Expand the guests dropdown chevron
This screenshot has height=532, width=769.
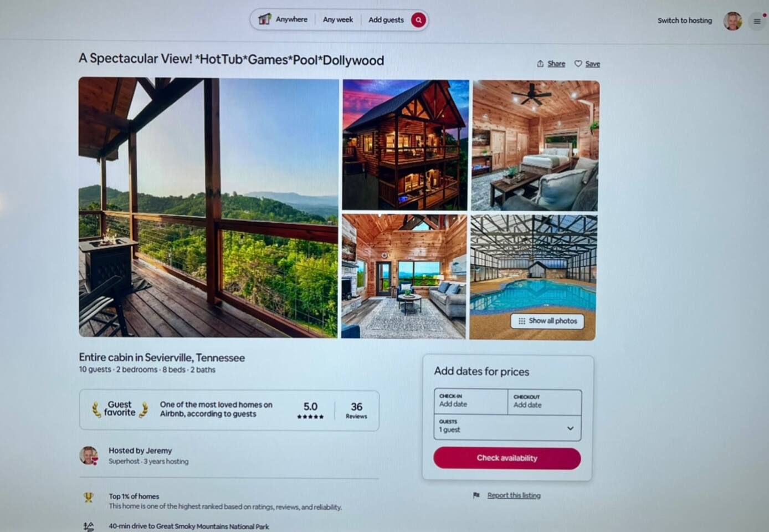pos(570,428)
